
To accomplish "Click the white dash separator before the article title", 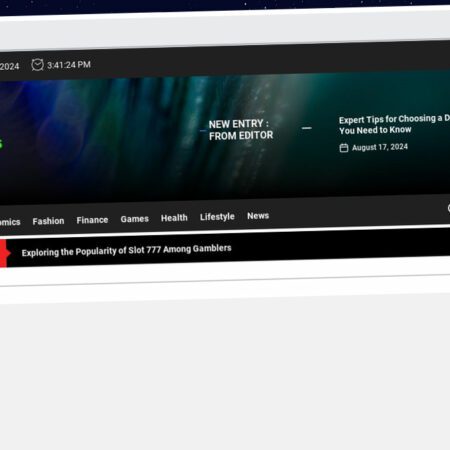I will pyautogui.click(x=307, y=128).
